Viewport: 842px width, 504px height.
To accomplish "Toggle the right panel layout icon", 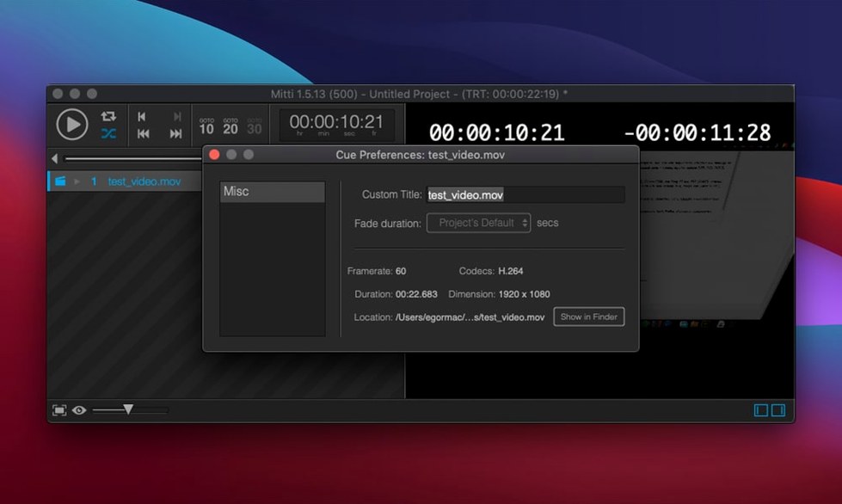I will click(778, 410).
